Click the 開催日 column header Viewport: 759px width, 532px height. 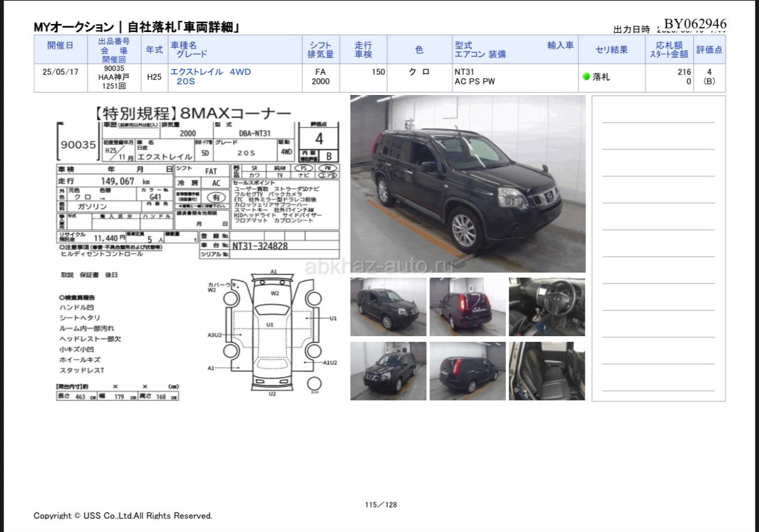(60, 49)
